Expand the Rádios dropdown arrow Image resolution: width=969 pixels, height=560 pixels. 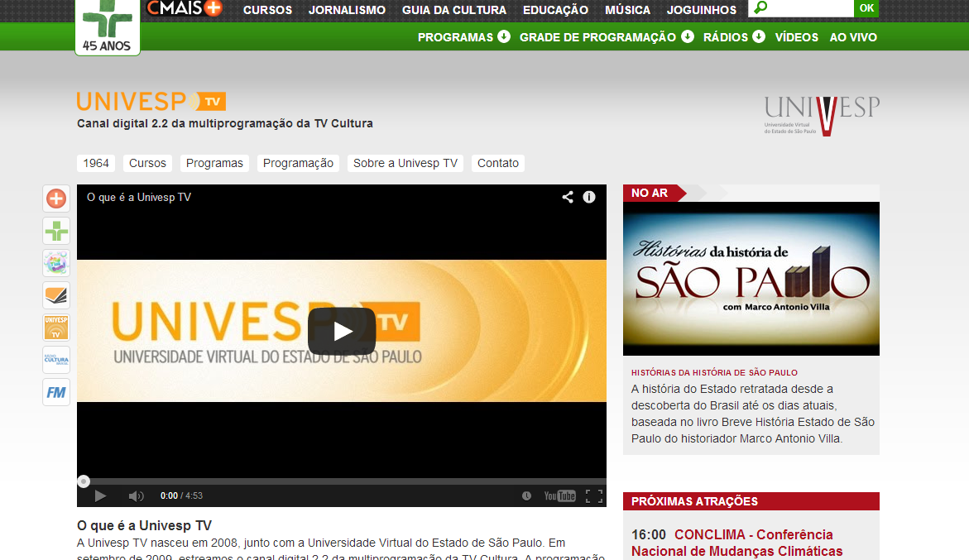pos(759,36)
